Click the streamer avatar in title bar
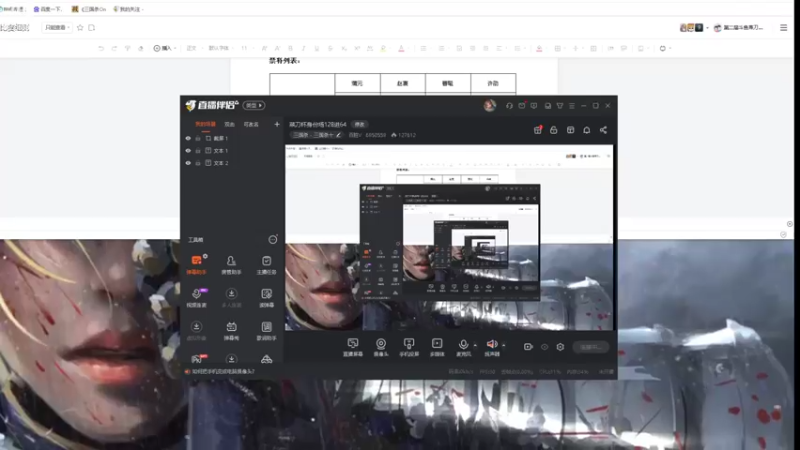800x450 pixels. [490, 106]
